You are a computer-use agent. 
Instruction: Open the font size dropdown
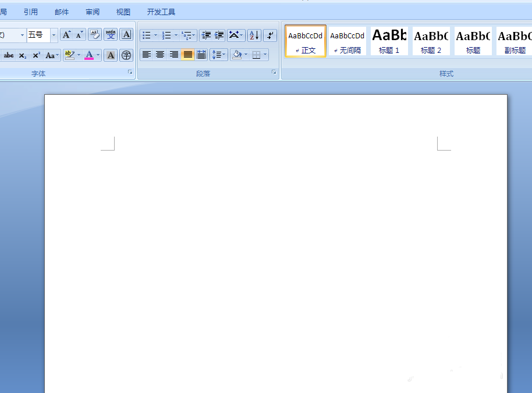tap(54, 35)
